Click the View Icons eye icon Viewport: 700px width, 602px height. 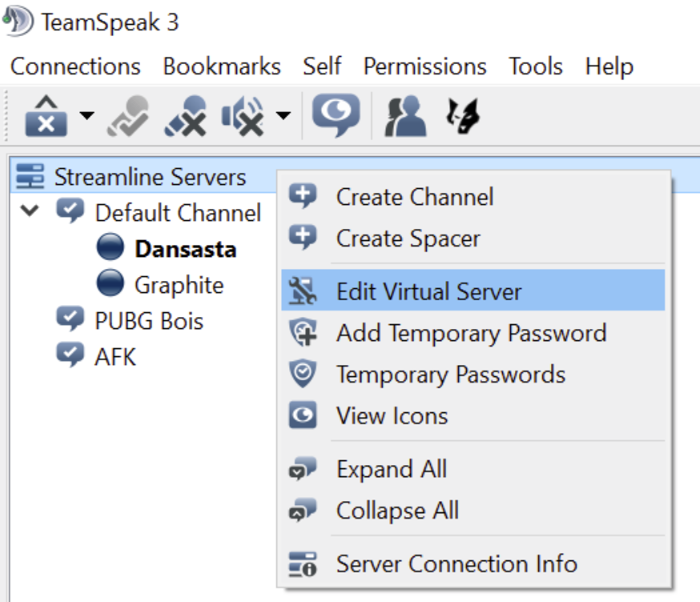pos(303,415)
